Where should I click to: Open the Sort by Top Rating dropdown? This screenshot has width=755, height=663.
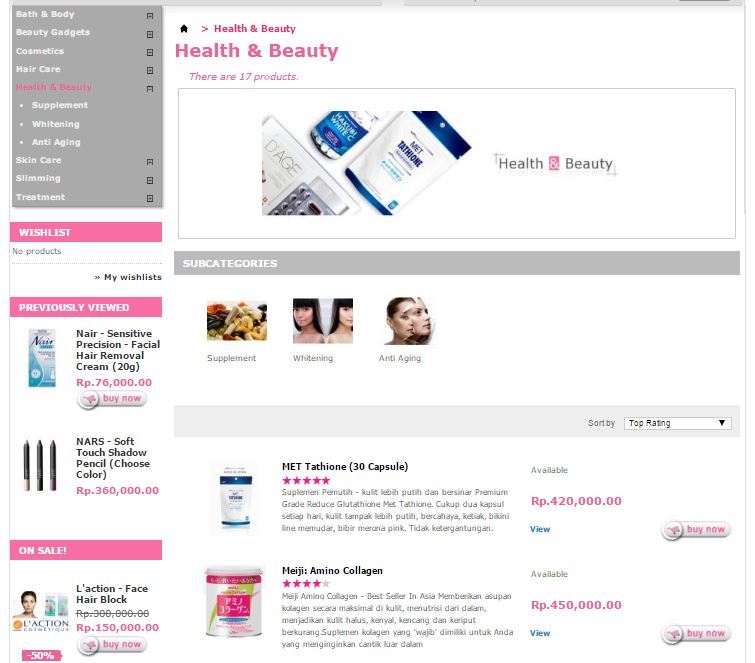(677, 423)
